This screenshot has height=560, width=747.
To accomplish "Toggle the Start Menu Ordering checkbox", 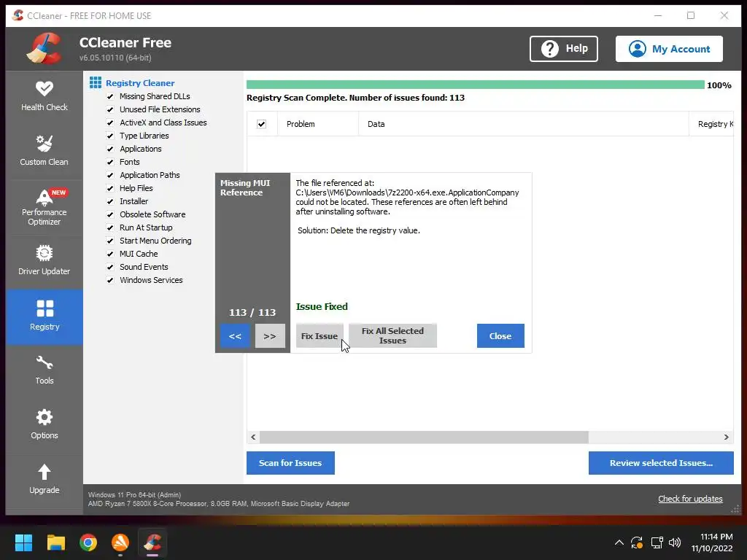I will (x=110, y=241).
